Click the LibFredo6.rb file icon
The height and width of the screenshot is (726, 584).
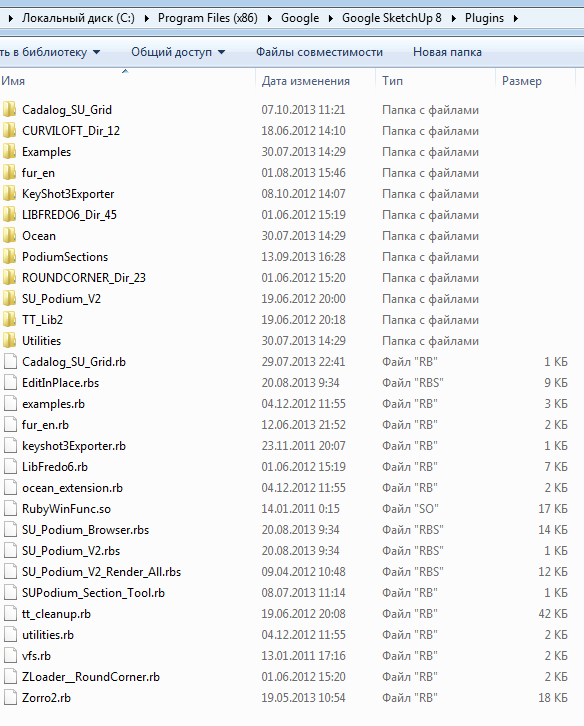[x=10, y=467]
